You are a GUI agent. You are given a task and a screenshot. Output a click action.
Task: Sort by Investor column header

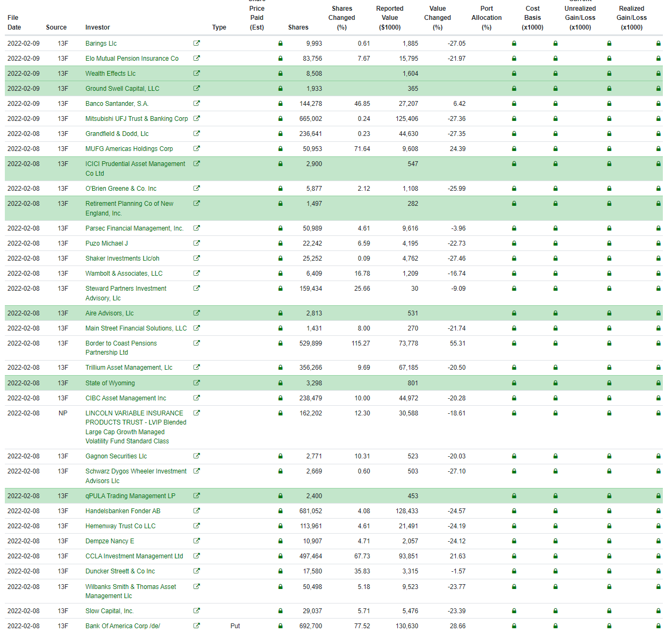[97, 27]
